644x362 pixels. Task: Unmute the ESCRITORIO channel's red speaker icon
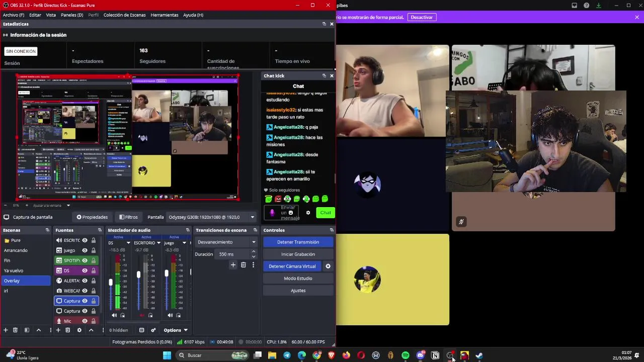point(142,315)
